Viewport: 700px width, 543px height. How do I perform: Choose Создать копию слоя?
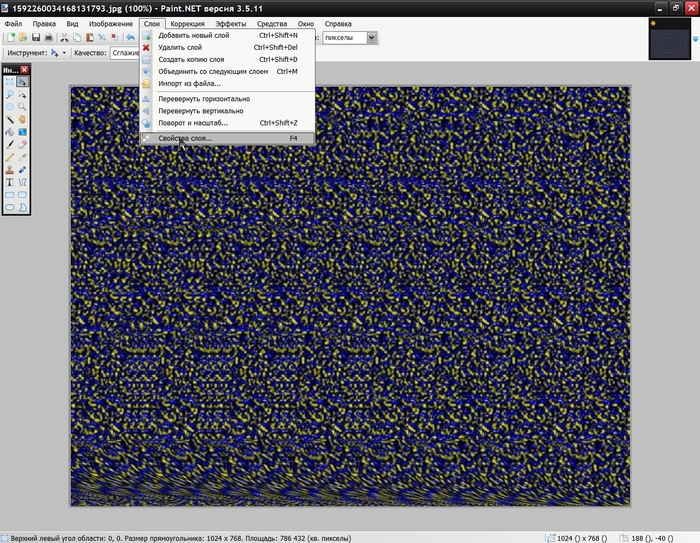tap(227, 59)
